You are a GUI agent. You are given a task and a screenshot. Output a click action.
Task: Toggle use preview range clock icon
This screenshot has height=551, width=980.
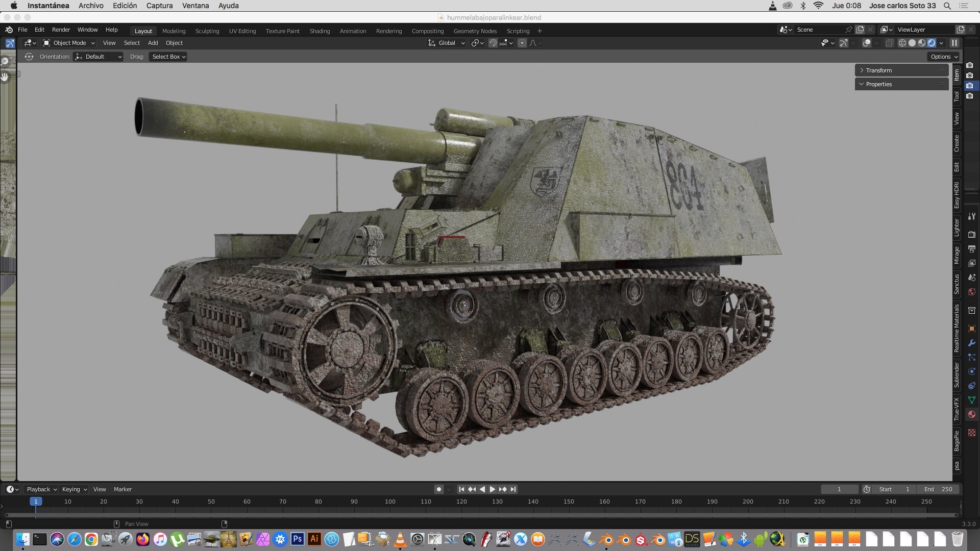click(x=867, y=489)
